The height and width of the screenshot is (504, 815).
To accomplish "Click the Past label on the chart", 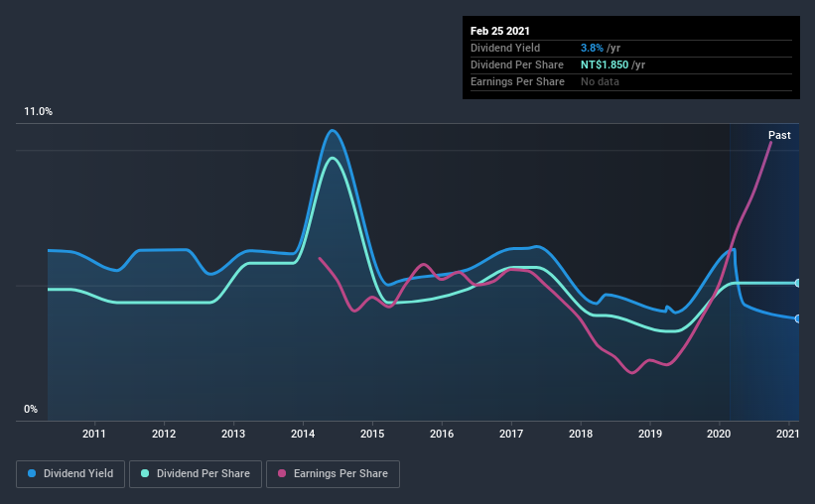I will click(x=779, y=135).
